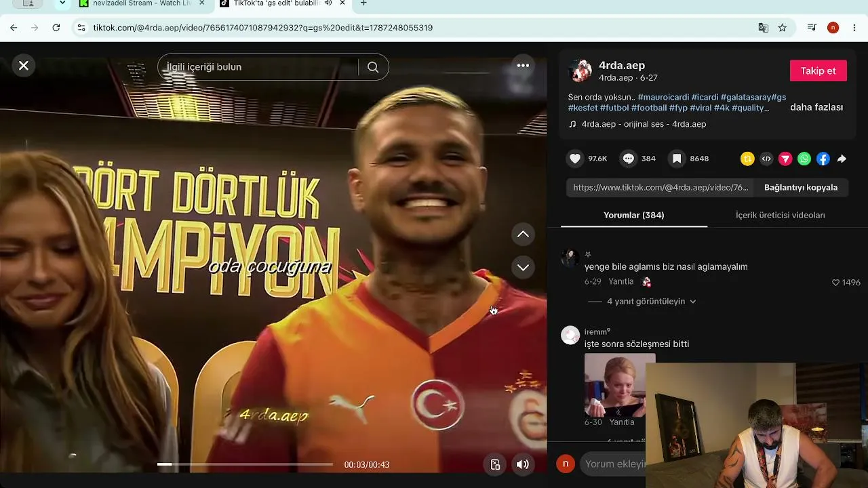Close the TikTok browser tab
Screen dimensions: 868x488
pyautogui.click(x=342, y=3)
